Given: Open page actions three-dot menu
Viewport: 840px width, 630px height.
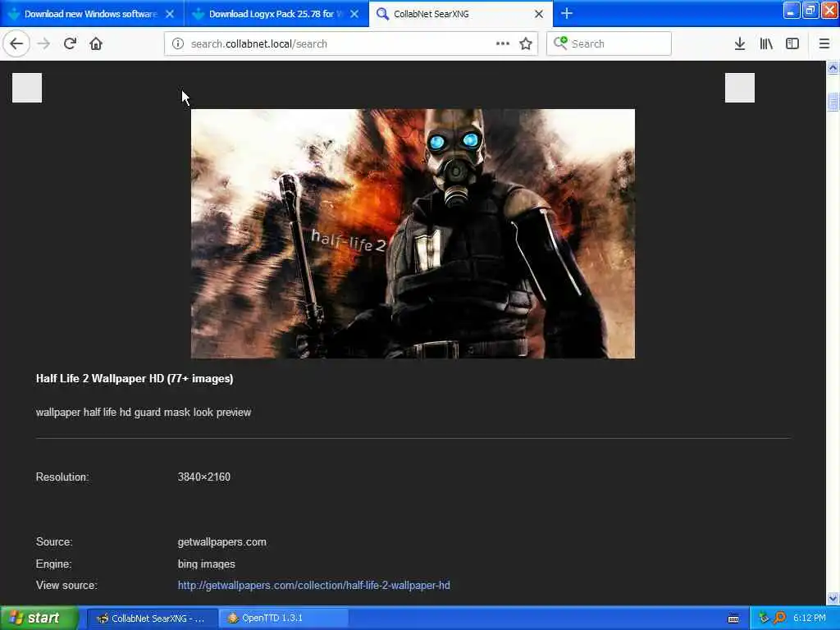Looking at the screenshot, I should point(503,43).
